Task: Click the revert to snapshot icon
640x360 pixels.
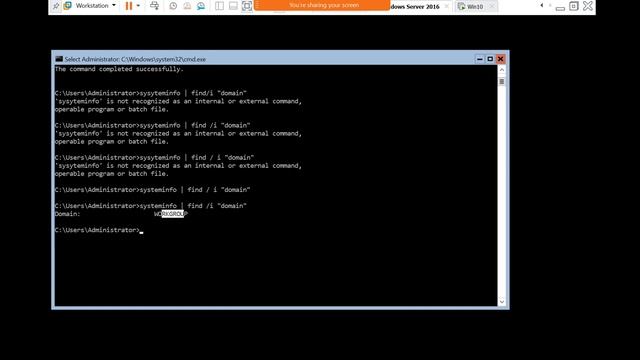Action: [x=187, y=6]
